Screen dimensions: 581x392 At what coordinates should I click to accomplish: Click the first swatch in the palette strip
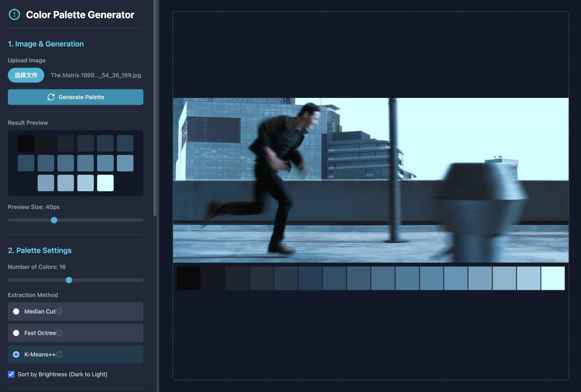(189, 278)
